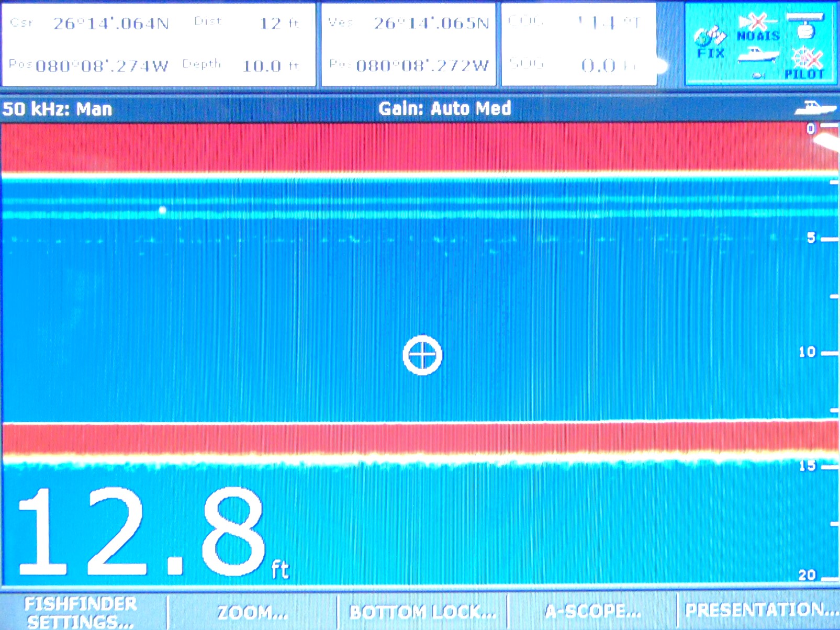Open the A-Scope options
840x630 pixels.
click(x=592, y=611)
